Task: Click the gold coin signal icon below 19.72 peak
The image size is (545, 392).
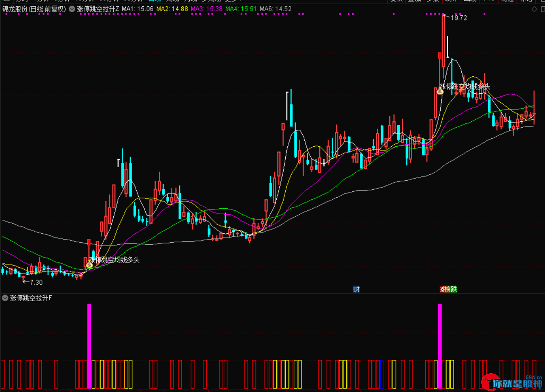Action: [x=440, y=90]
